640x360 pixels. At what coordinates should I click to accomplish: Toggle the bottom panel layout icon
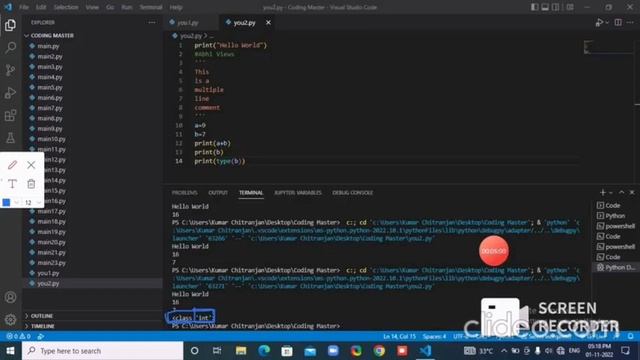545,7
